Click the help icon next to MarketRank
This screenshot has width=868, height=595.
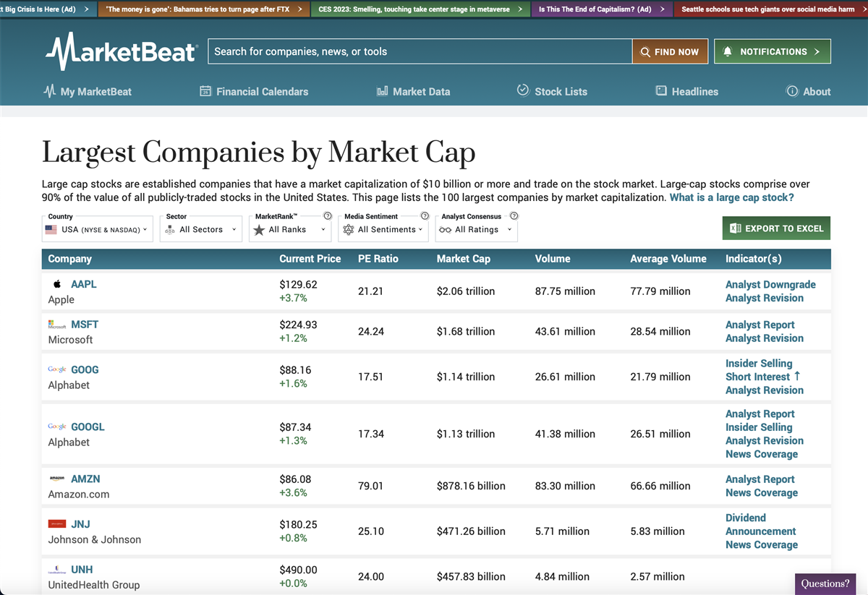pyautogui.click(x=328, y=216)
